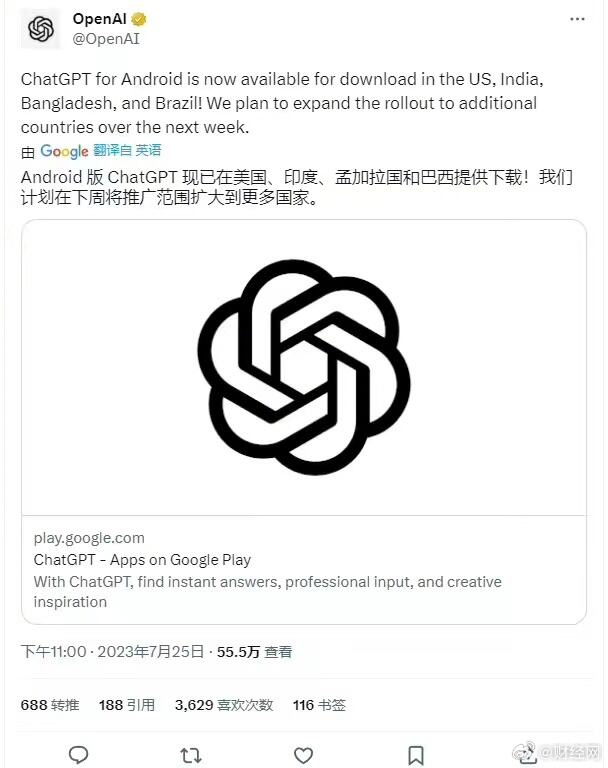This screenshot has width=608, height=768.
Task: Open the 3,629 喜欢次数 likes list
Action: [x=224, y=705]
